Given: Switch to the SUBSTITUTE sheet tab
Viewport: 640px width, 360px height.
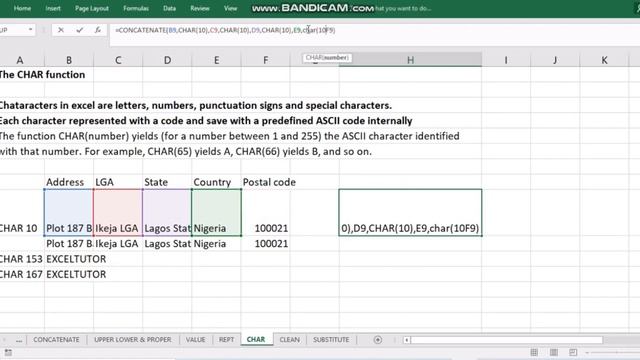Looking at the screenshot, I should (x=331, y=340).
